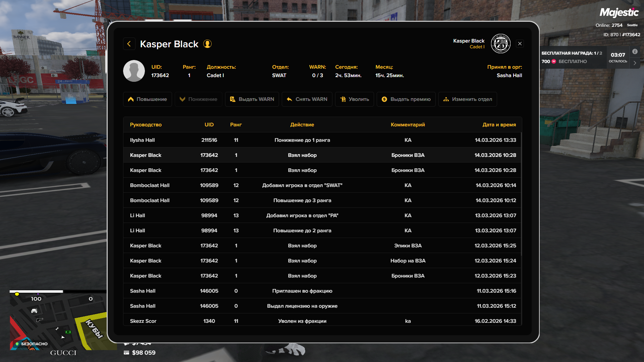This screenshot has height=362, width=644.
Task: Click the Действие column header
Action: pos(302,125)
